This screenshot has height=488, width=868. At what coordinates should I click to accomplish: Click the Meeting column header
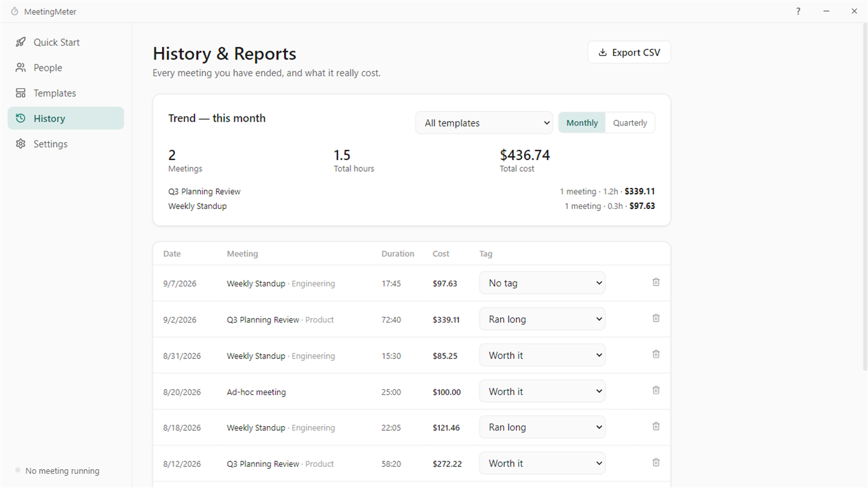pyautogui.click(x=243, y=254)
